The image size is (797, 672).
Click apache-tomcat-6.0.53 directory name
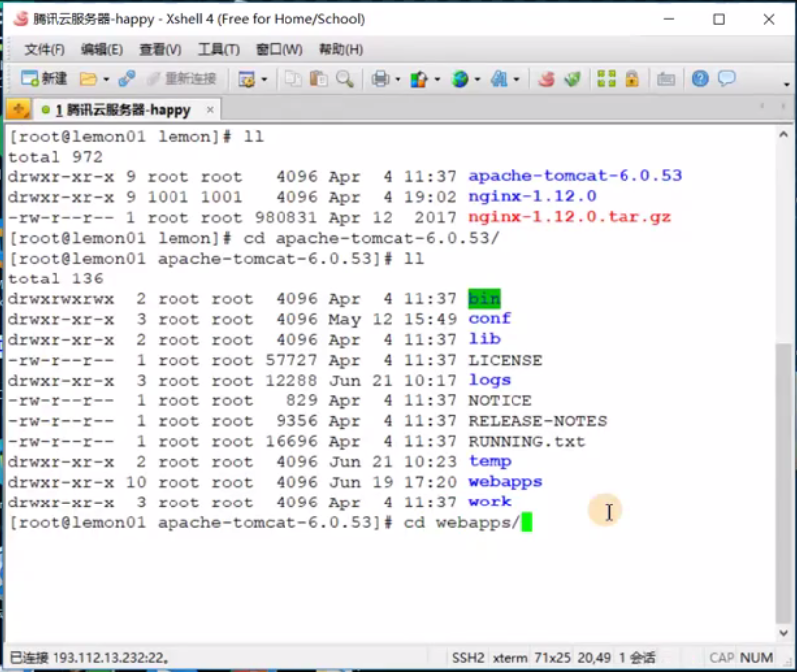tap(575, 176)
